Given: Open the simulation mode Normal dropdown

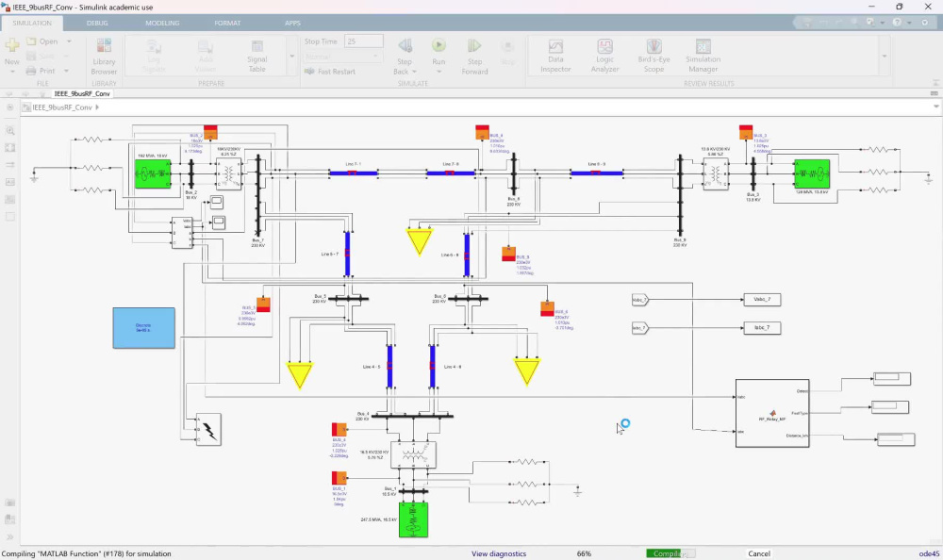Looking at the screenshot, I should [343, 57].
